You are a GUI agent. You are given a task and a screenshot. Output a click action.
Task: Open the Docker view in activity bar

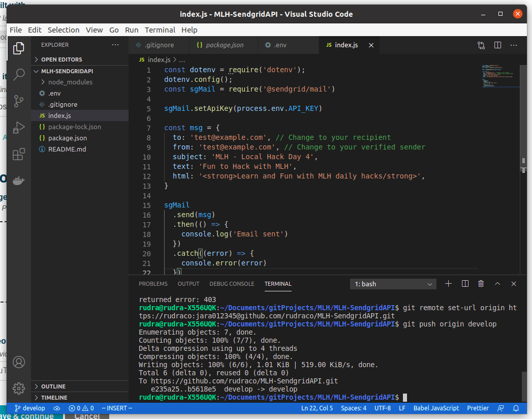pyautogui.click(x=19, y=181)
